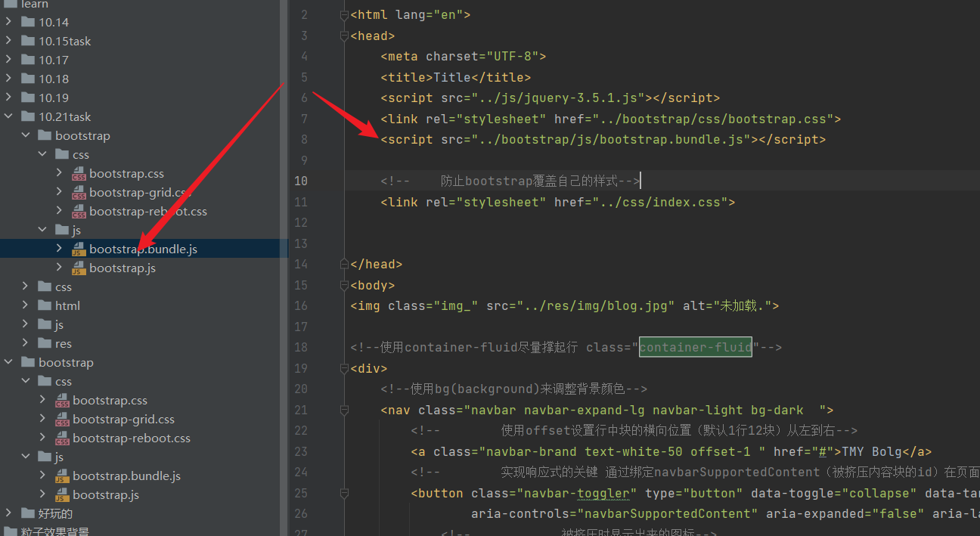Viewport: 980px width, 536px height.
Task: Click the <title>Title</title> line
Action: click(x=456, y=77)
